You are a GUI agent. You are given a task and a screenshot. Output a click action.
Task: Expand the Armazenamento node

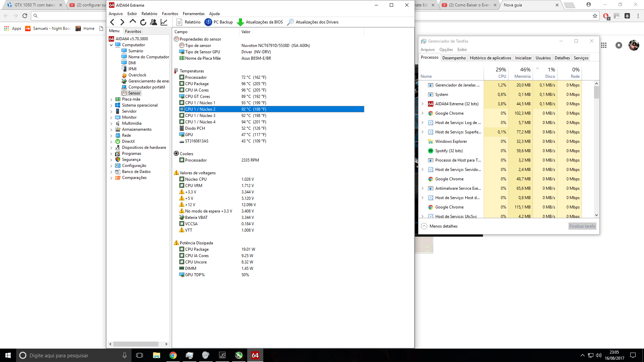coord(111,129)
